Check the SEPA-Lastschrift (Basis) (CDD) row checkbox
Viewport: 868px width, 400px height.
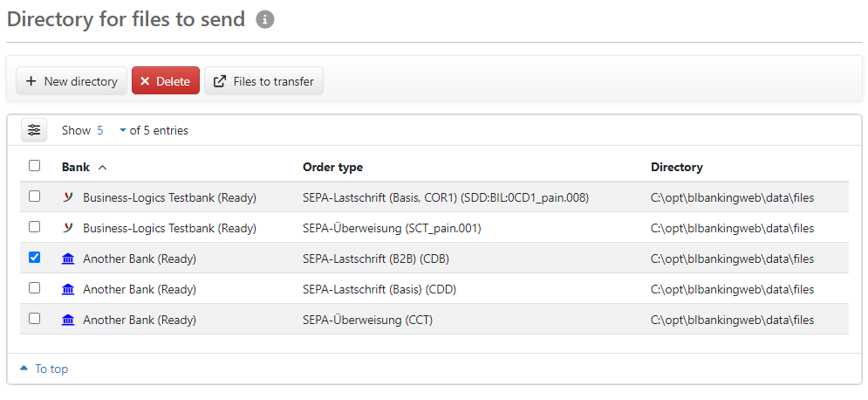point(34,288)
